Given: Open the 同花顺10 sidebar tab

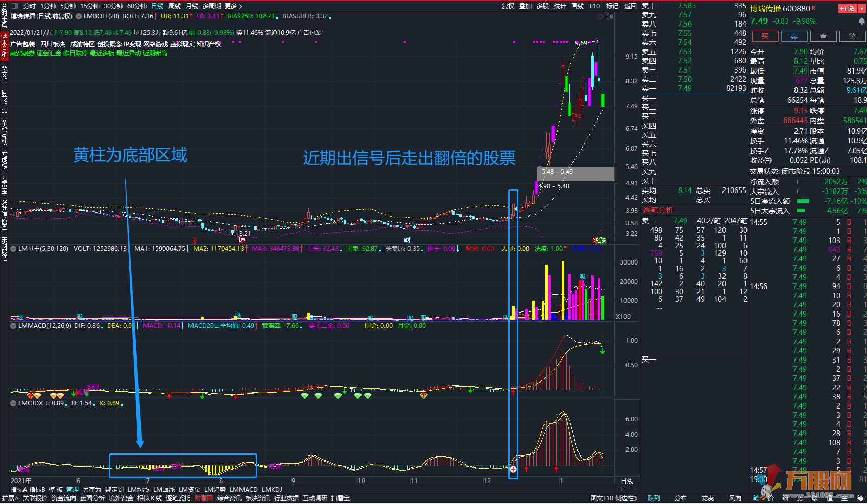Looking at the screenshot, I should [4, 101].
